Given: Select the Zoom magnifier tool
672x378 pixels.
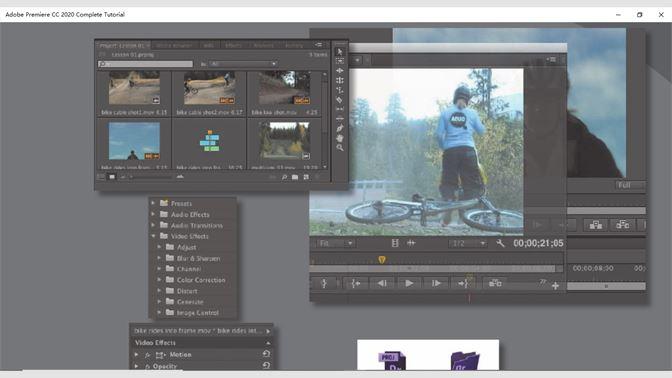Looking at the screenshot, I should (340, 147).
